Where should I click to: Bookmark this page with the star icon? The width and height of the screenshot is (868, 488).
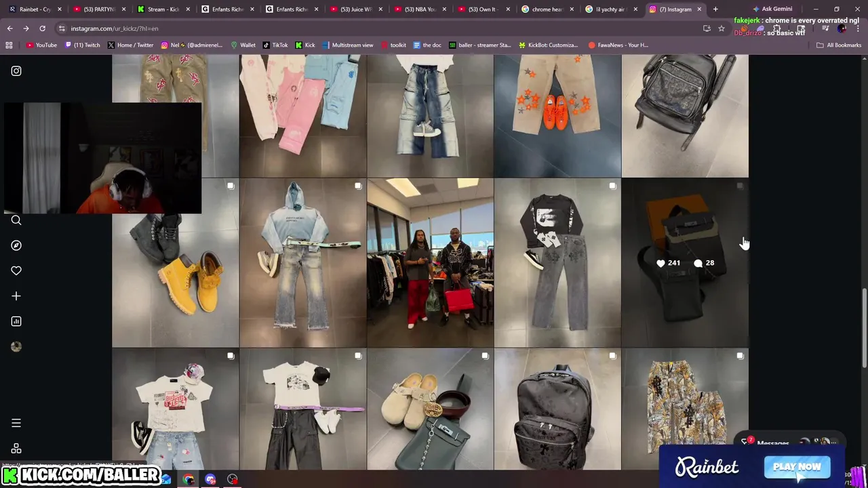[722, 28]
